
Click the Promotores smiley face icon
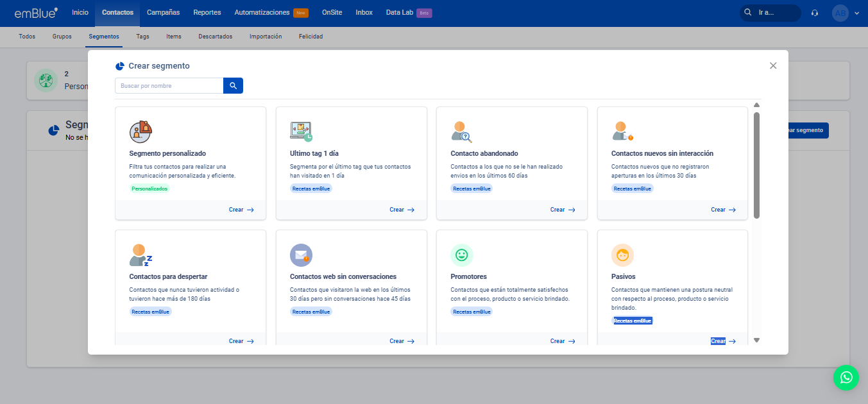(461, 255)
